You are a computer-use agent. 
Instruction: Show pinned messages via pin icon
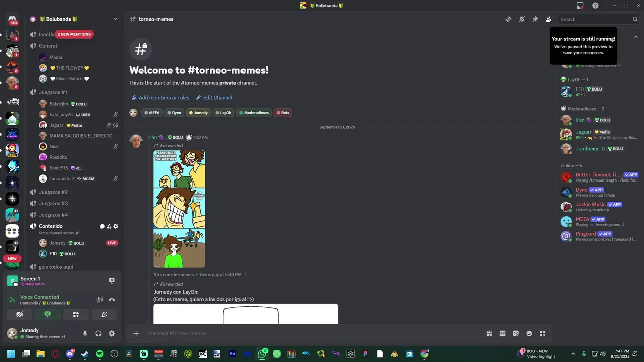coord(535,19)
